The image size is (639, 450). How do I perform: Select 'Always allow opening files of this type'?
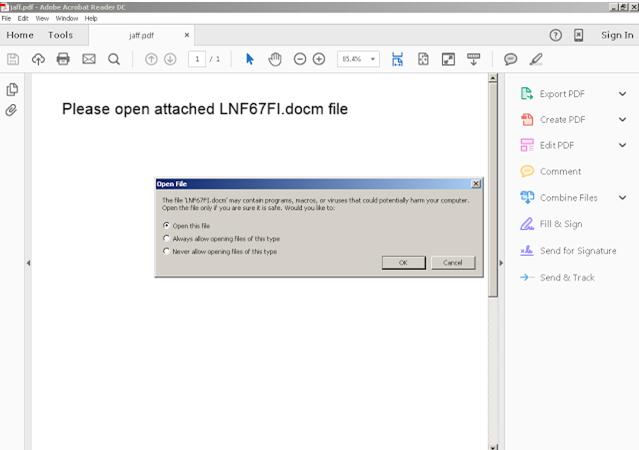166,238
